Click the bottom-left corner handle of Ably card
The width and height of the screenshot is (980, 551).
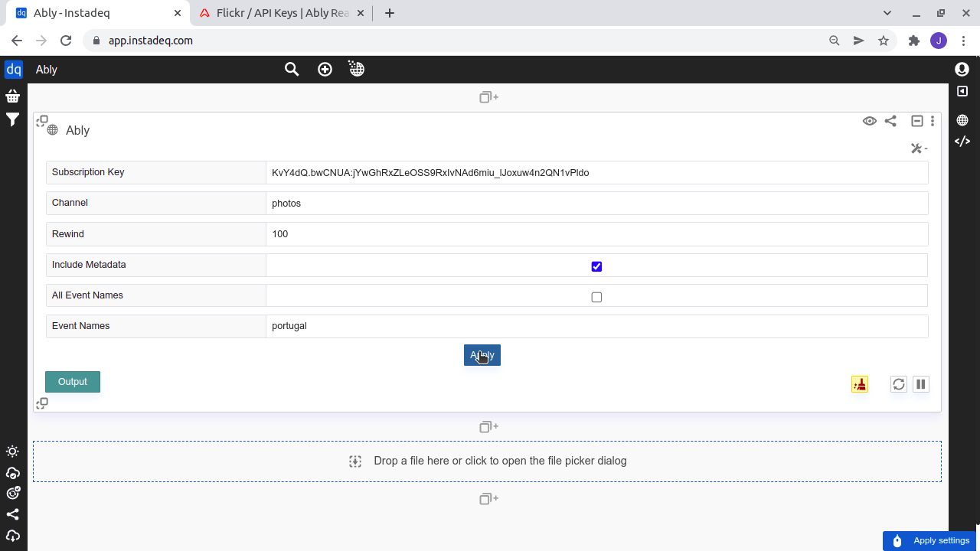click(x=42, y=403)
